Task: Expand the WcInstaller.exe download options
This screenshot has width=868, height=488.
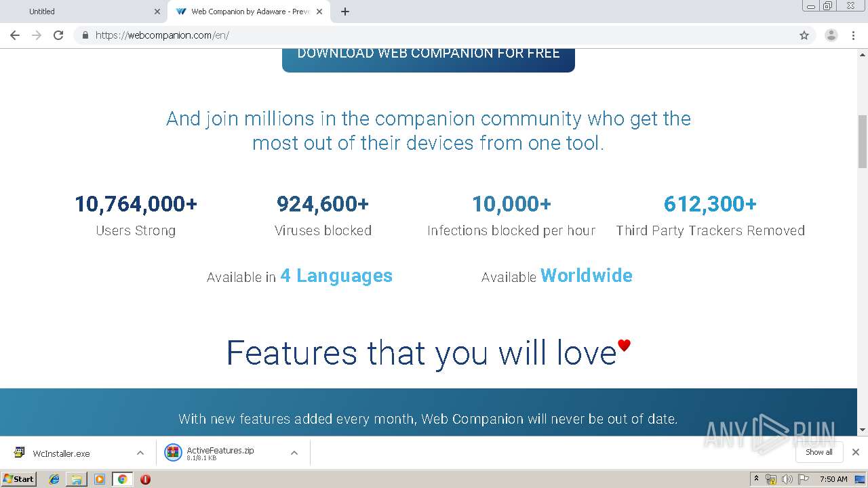Action: (140, 453)
